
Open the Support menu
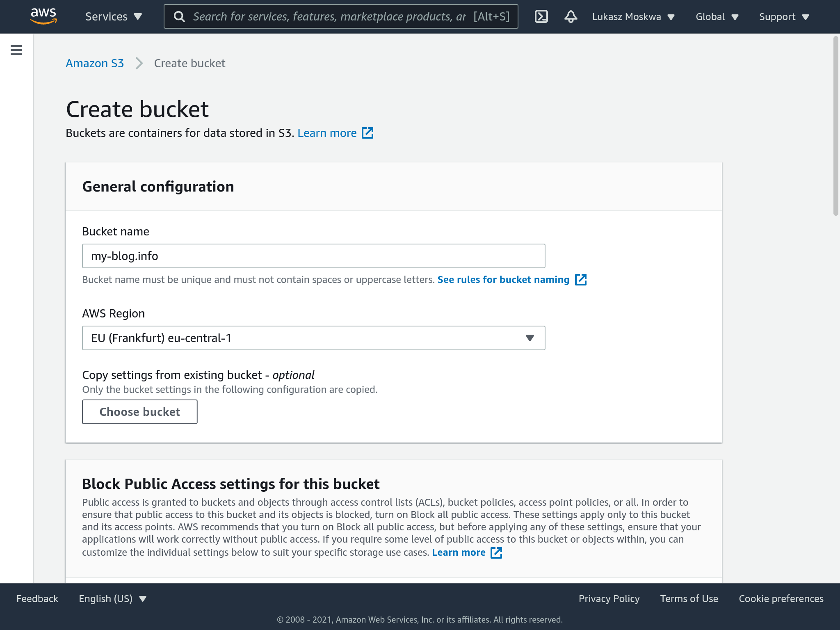click(x=784, y=17)
